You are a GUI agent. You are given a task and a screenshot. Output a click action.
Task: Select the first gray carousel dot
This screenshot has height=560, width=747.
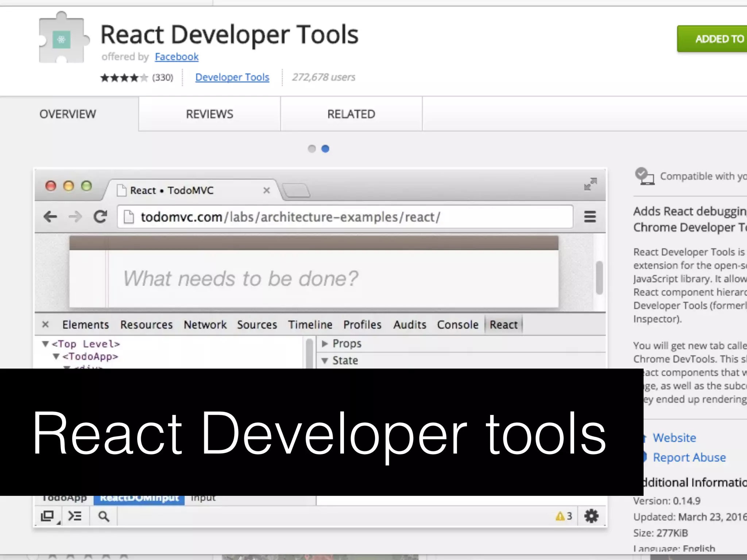[x=311, y=149]
